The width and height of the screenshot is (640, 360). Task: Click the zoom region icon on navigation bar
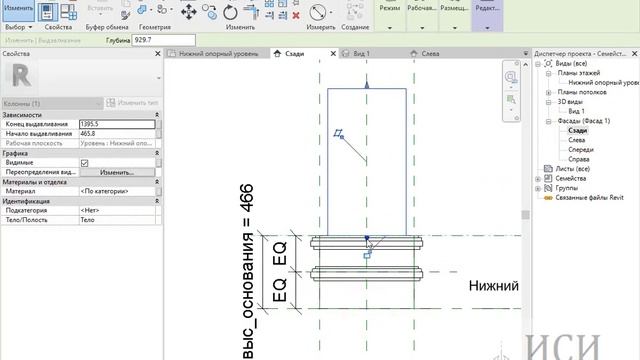[x=511, y=99]
